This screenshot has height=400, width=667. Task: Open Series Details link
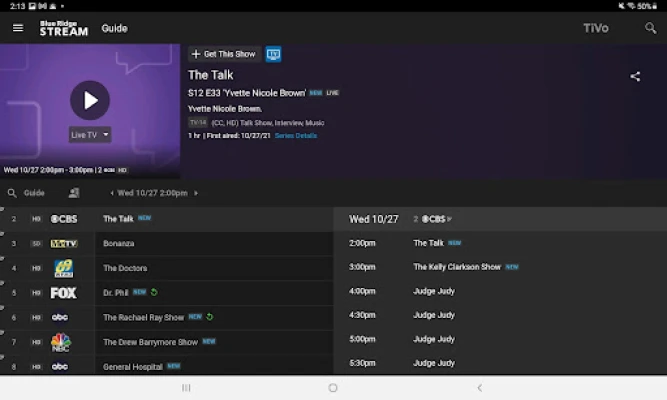296,136
